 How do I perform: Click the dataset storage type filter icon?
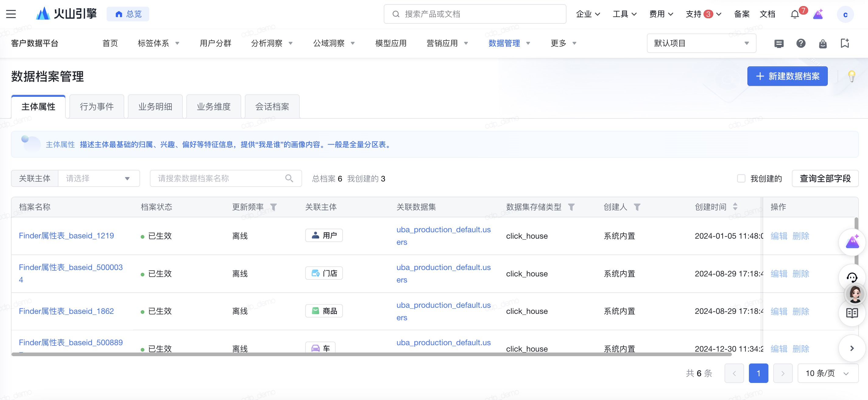(x=571, y=207)
